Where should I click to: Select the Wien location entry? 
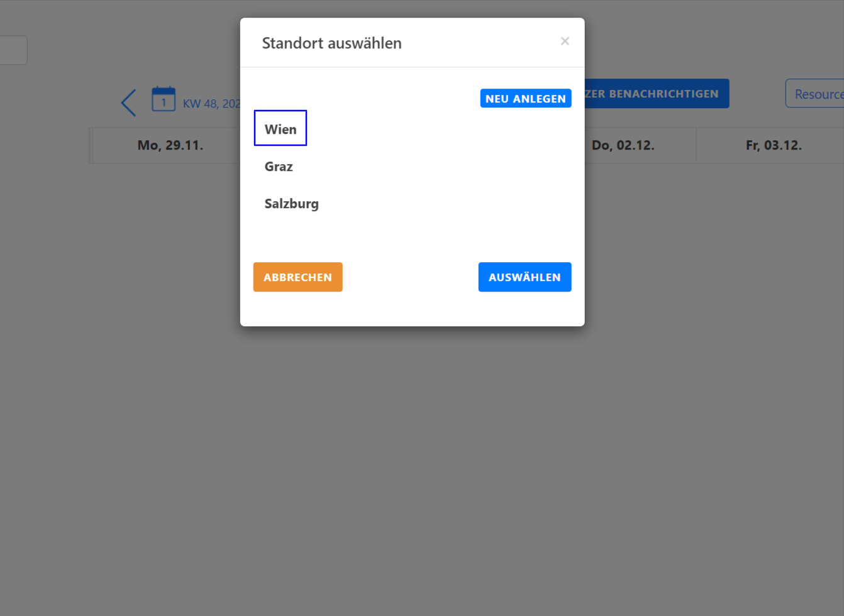tap(280, 129)
